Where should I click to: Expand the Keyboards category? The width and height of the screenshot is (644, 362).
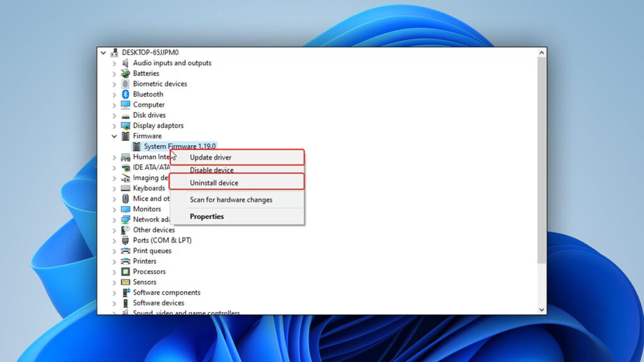point(114,188)
